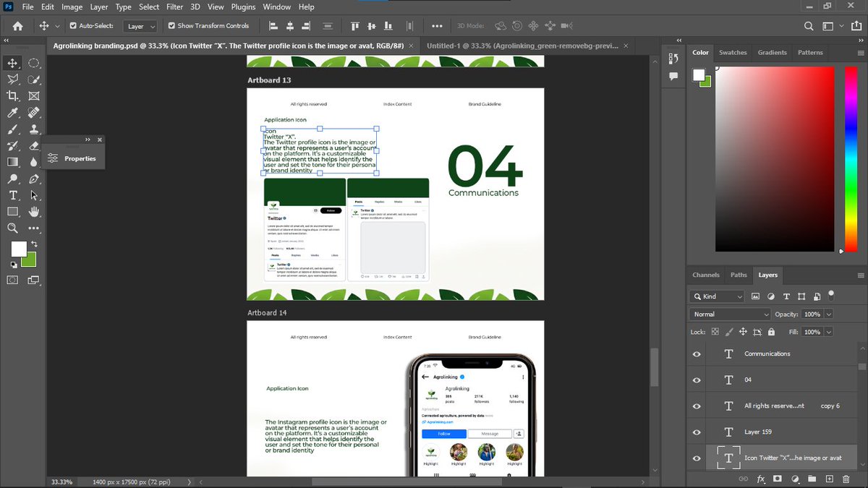Image resolution: width=868 pixels, height=488 pixels.
Task: Open the Opacity slider dropdown arrow
Action: 828,314
